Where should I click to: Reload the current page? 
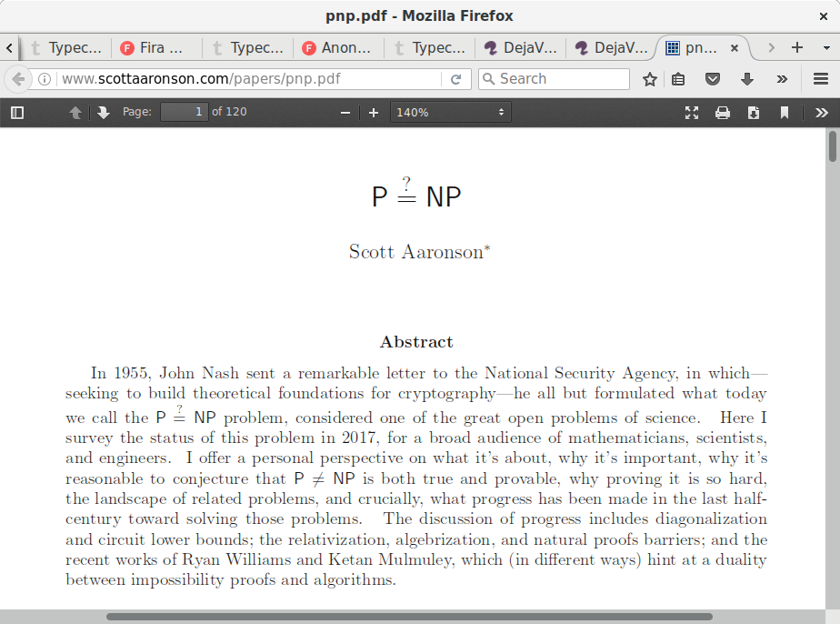[x=456, y=79]
